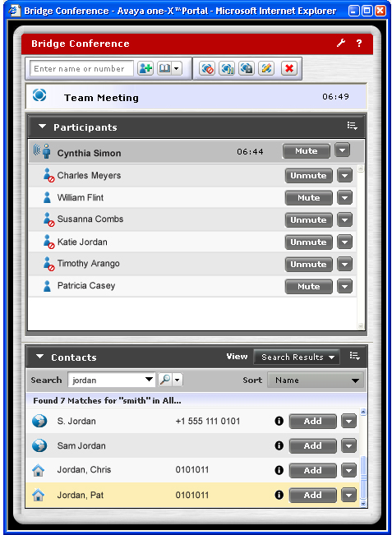Click the question mark help icon
Screen dimensions: 392x535
(359, 44)
